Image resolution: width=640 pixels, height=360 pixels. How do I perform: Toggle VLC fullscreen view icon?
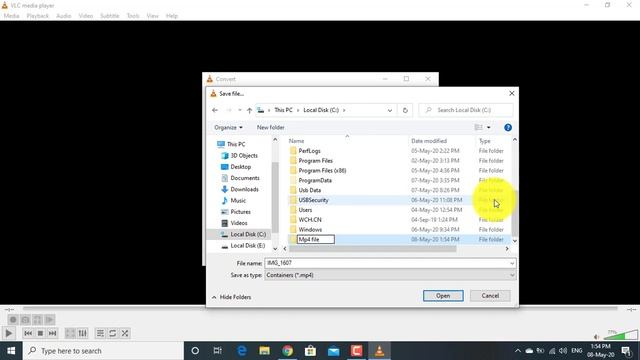(x=70, y=333)
